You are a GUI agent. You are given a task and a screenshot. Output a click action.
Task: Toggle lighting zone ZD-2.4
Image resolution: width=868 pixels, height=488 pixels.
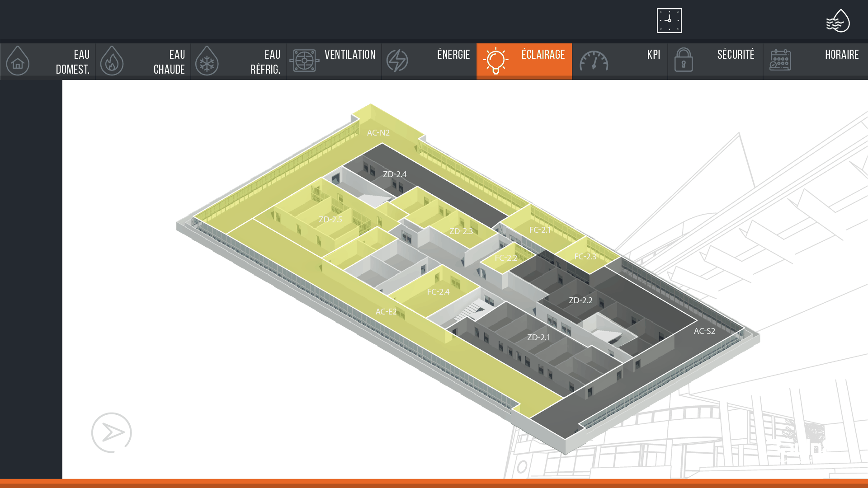394,174
